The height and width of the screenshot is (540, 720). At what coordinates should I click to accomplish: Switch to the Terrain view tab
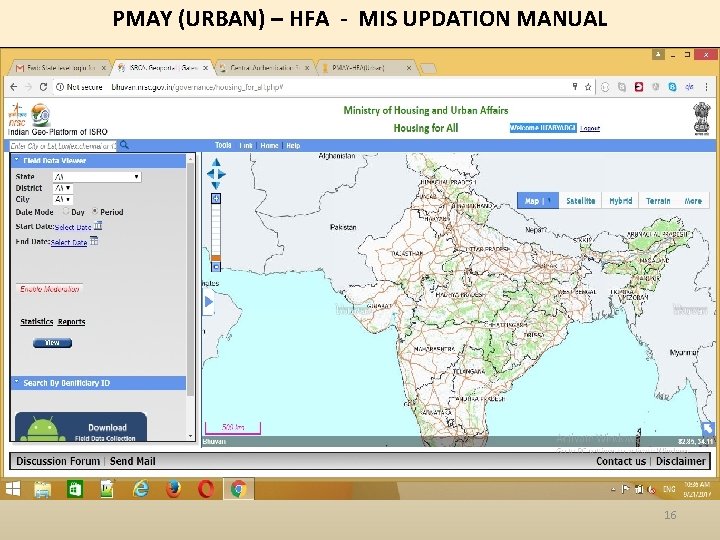point(658,201)
